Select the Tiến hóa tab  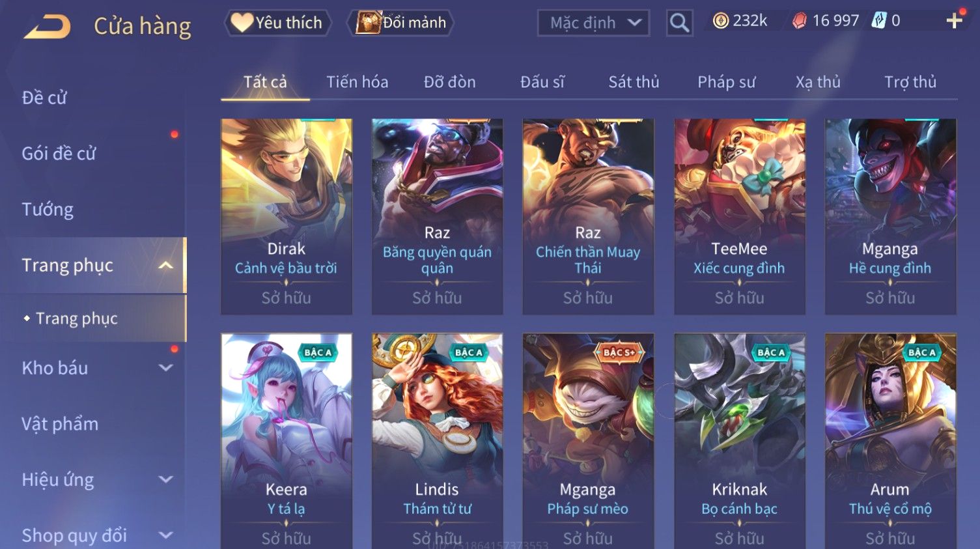(x=357, y=82)
